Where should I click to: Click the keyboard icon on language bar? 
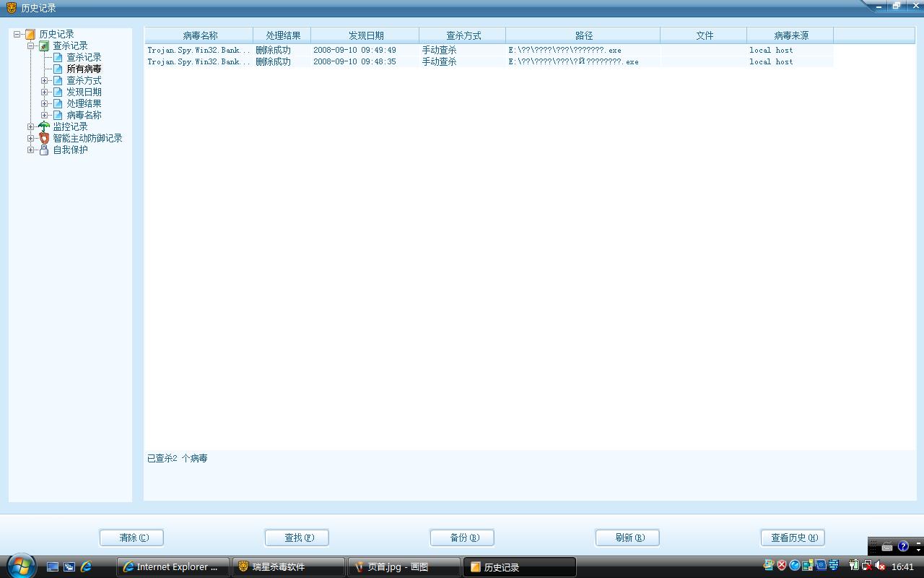tap(887, 547)
